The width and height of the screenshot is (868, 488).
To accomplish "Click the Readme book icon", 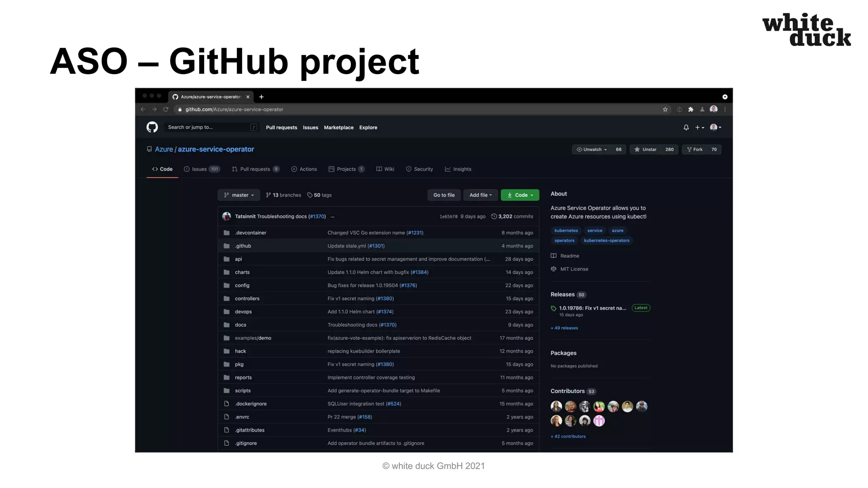I will click(x=554, y=256).
